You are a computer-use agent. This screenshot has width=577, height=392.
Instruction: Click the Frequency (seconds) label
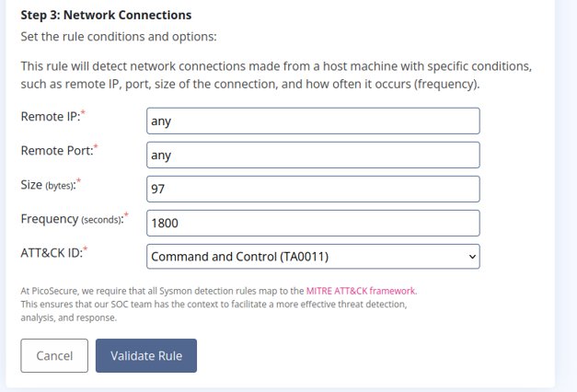(72, 219)
